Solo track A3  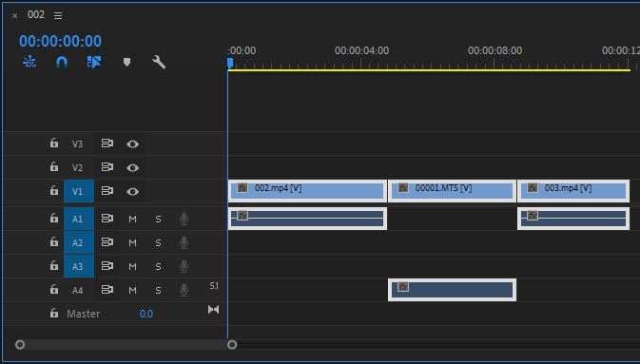coord(158,266)
